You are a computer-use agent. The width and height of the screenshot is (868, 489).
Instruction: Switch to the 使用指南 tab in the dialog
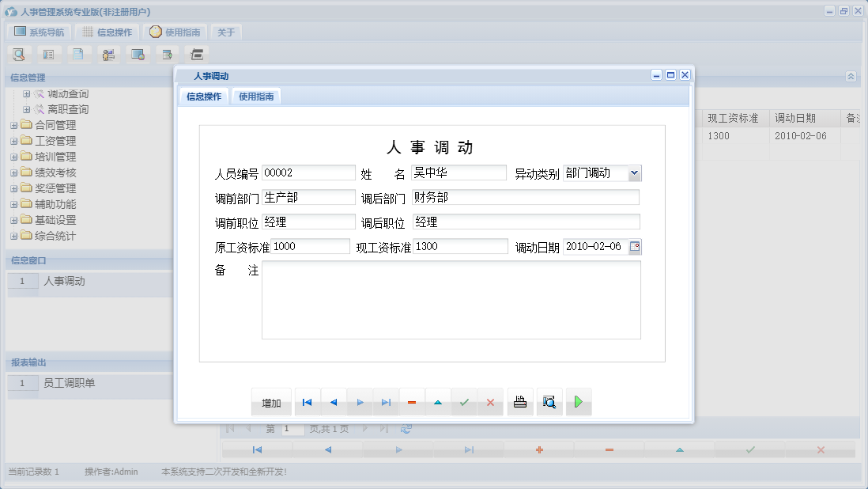(255, 96)
